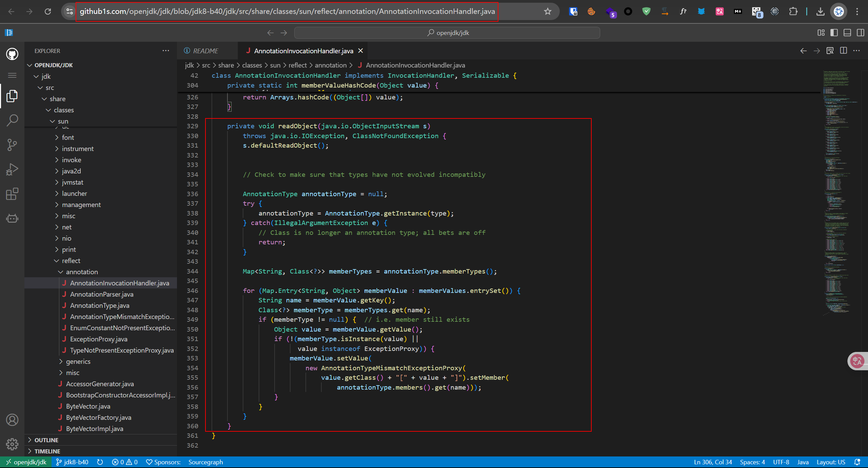Open the Customize Layout icon
Viewport: 868px width, 468px height.
(821, 33)
